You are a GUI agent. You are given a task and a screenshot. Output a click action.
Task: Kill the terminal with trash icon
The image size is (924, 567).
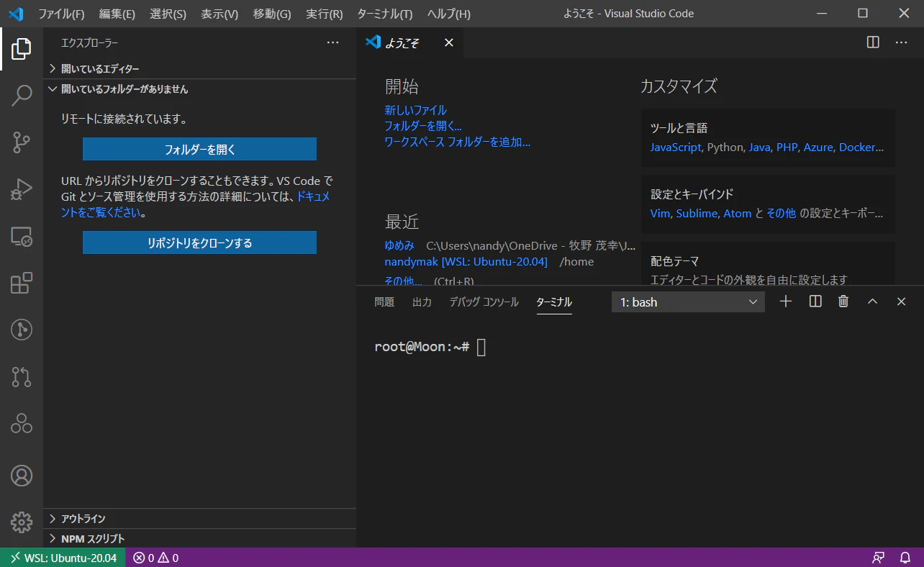[843, 301]
